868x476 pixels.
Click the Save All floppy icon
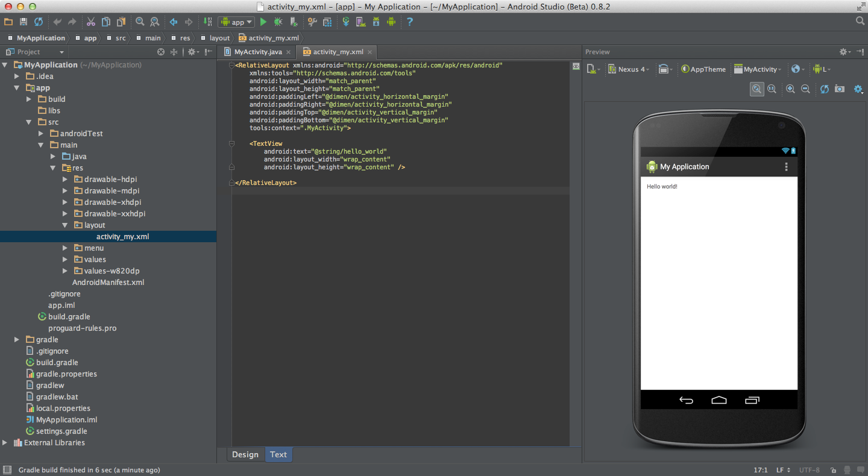tap(24, 22)
